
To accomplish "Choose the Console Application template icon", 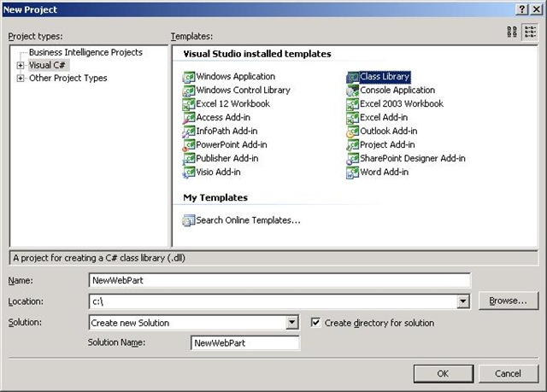I will (x=353, y=91).
